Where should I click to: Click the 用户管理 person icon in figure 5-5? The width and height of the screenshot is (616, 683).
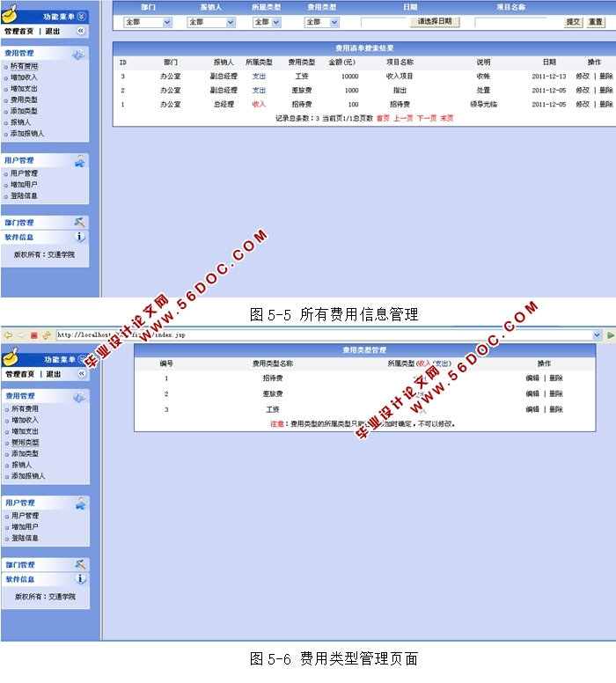click(80, 161)
